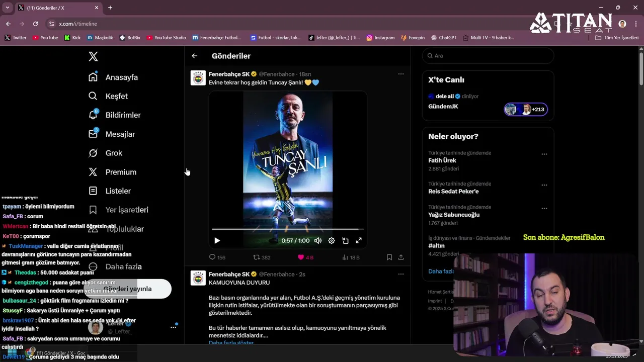Open Keşfet search icon in sidebar

coord(93,96)
